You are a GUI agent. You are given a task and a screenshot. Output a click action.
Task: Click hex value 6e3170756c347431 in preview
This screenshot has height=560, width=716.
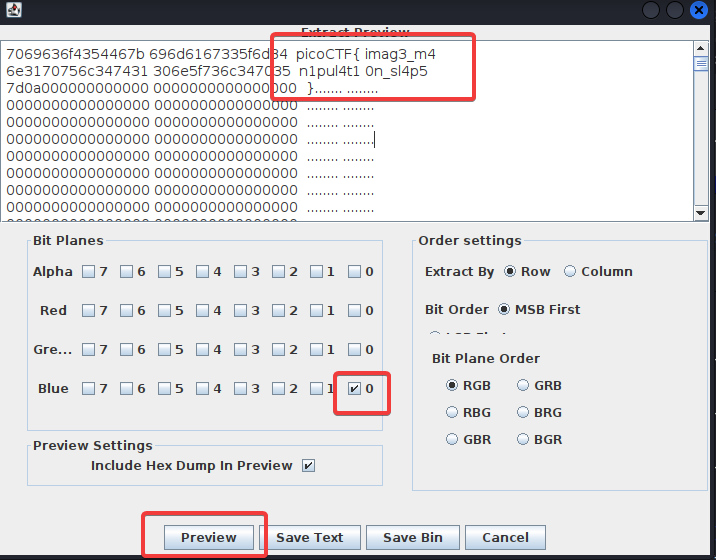point(77,71)
